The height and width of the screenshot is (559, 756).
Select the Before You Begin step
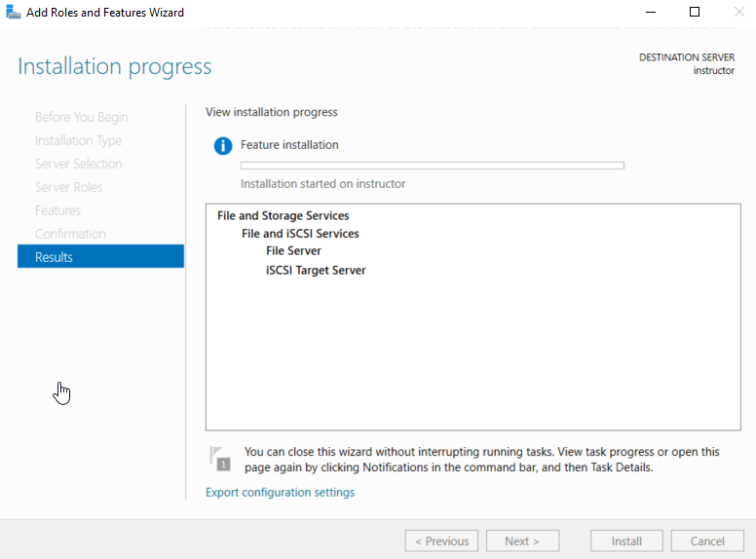coord(82,117)
